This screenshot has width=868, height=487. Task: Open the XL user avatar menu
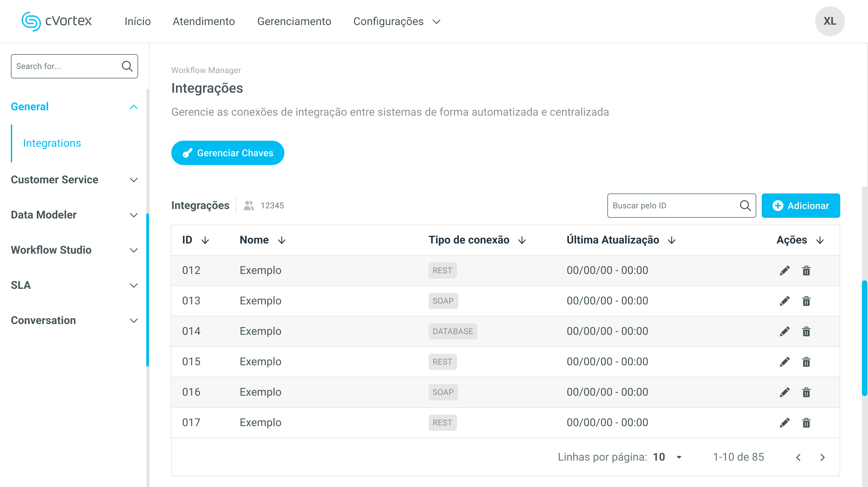830,21
